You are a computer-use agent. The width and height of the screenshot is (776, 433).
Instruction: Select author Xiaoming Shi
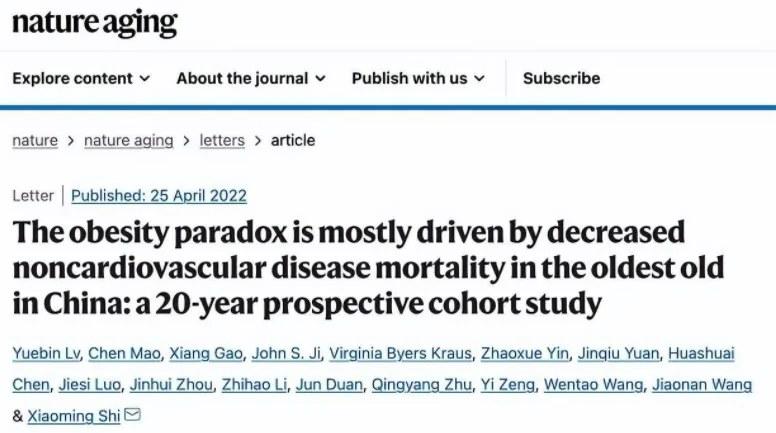coord(72,415)
